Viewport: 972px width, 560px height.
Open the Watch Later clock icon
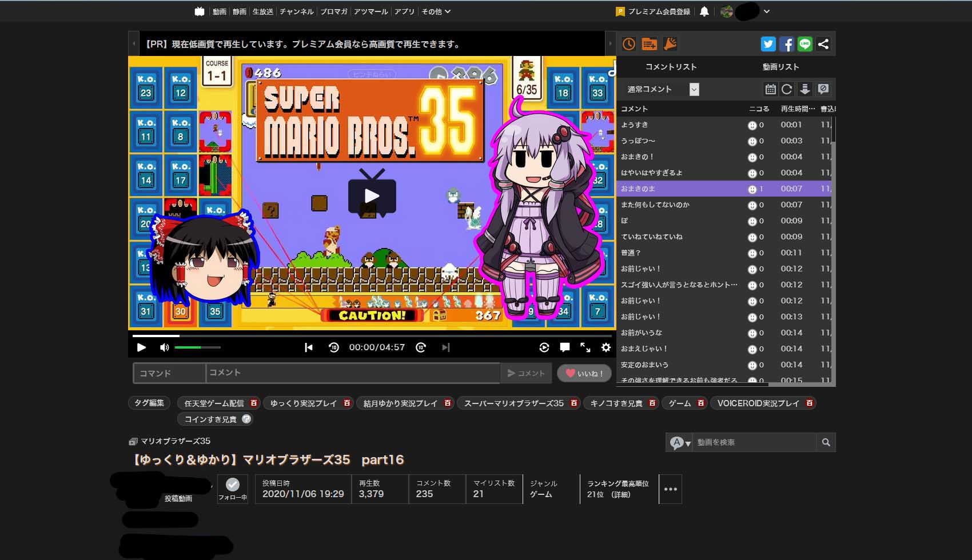pyautogui.click(x=629, y=44)
